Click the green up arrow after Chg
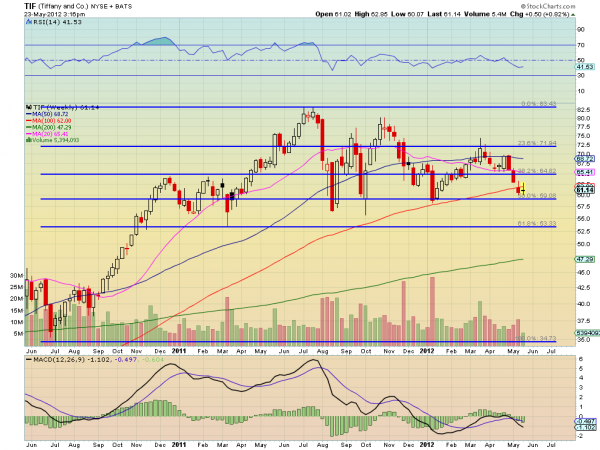The width and height of the screenshot is (600, 450). 573,15
